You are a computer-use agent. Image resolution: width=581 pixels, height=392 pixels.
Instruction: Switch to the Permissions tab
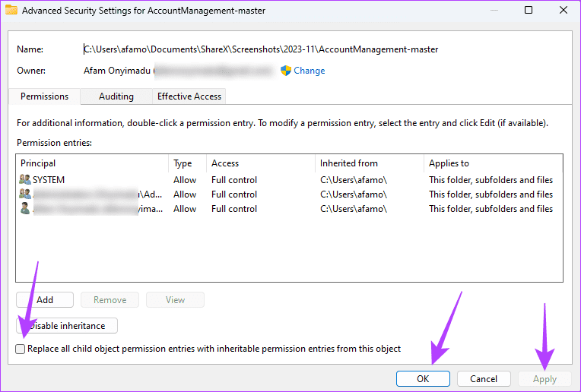tap(44, 96)
